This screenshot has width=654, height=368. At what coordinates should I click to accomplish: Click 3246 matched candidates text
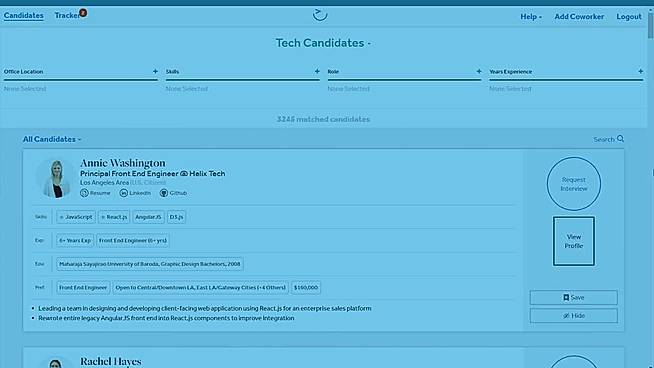click(x=323, y=119)
